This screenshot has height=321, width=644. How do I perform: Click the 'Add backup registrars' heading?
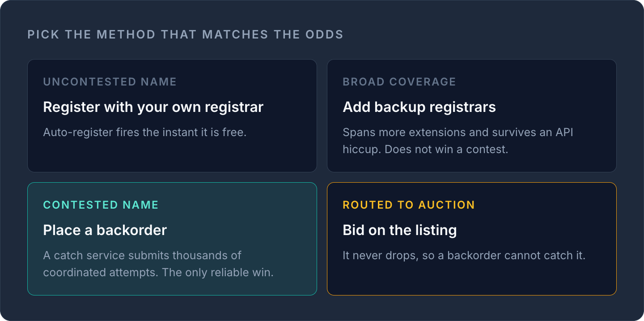click(419, 107)
